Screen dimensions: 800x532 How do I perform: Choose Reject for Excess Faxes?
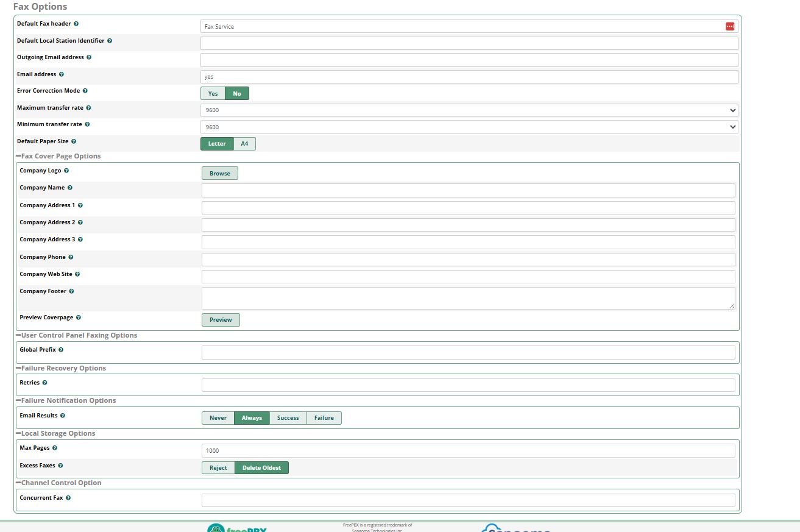pyautogui.click(x=218, y=468)
